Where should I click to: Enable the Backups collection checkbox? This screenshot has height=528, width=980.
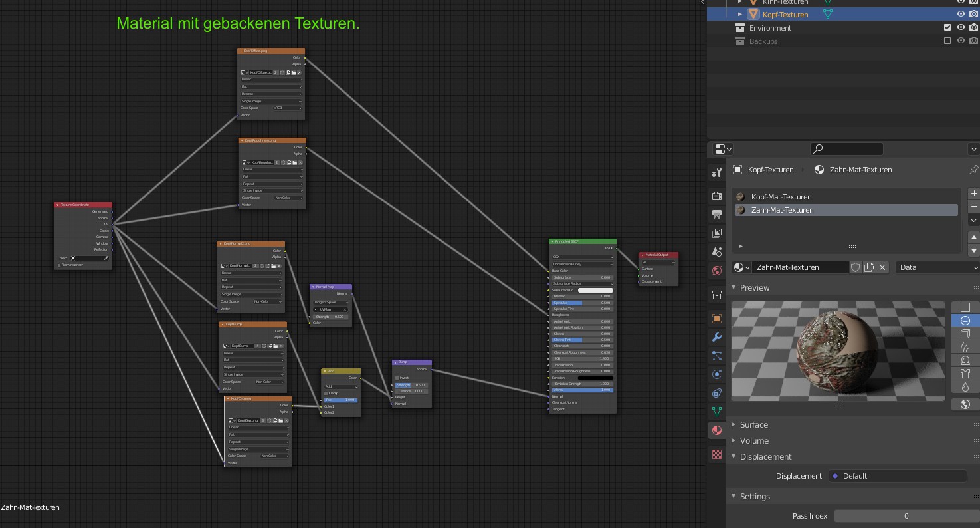pos(947,41)
